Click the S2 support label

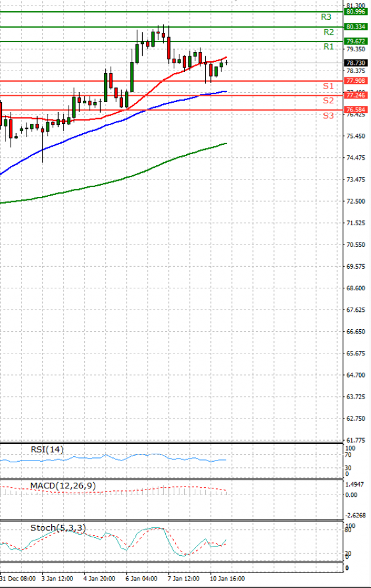[328, 100]
